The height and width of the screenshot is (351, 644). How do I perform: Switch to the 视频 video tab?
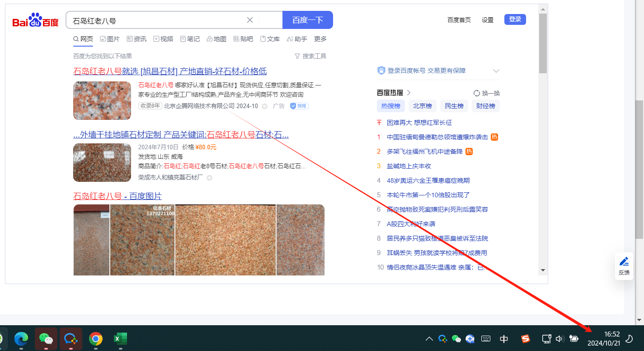point(163,39)
